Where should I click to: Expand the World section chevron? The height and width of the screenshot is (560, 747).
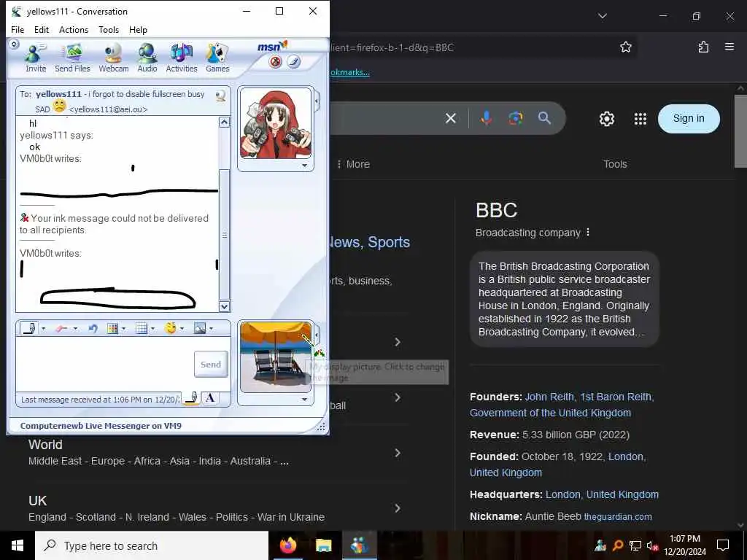click(x=398, y=453)
